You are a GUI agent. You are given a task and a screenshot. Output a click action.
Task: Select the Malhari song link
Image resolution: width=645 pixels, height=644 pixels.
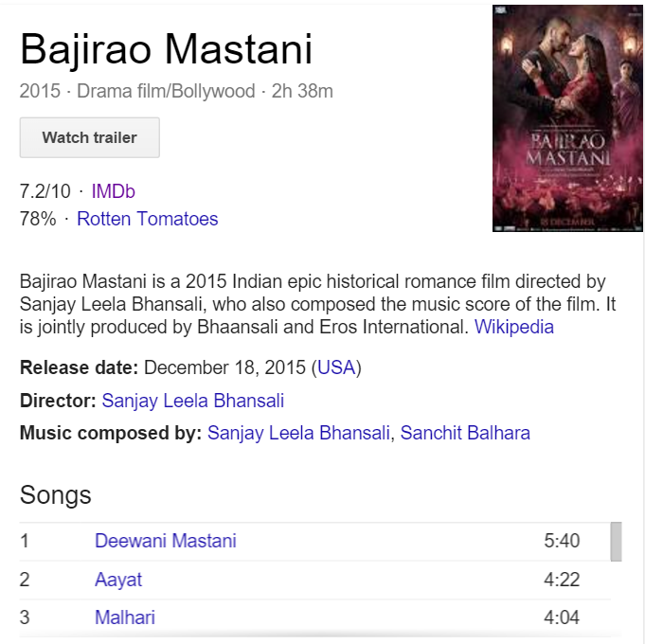[125, 617]
